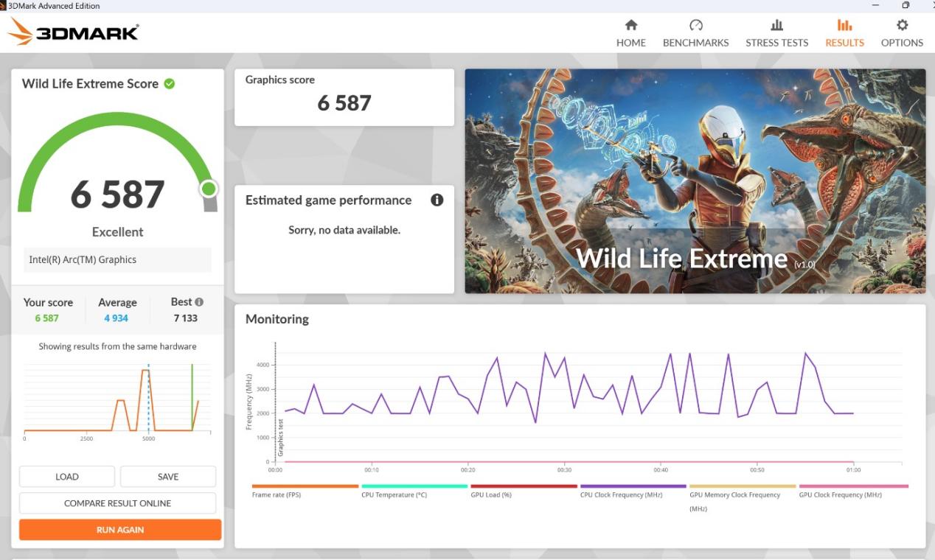
Task: Click the average score 4 934
Action: [x=116, y=318]
